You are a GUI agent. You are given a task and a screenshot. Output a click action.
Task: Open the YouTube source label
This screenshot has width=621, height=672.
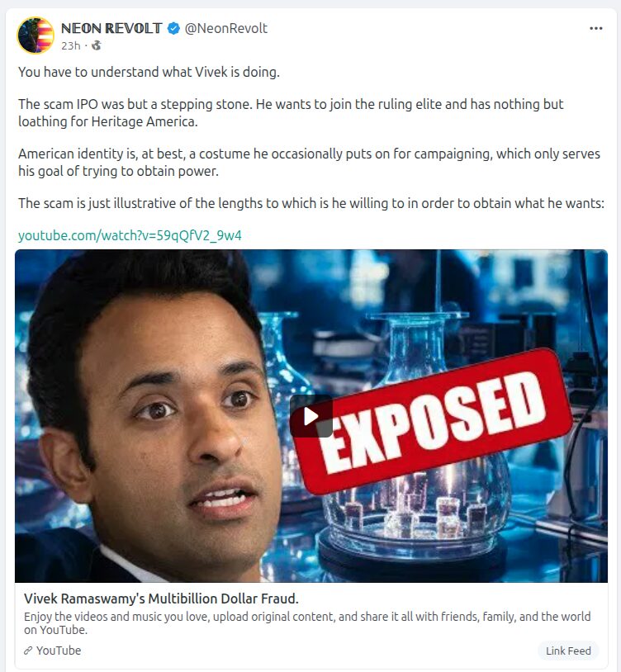click(59, 651)
